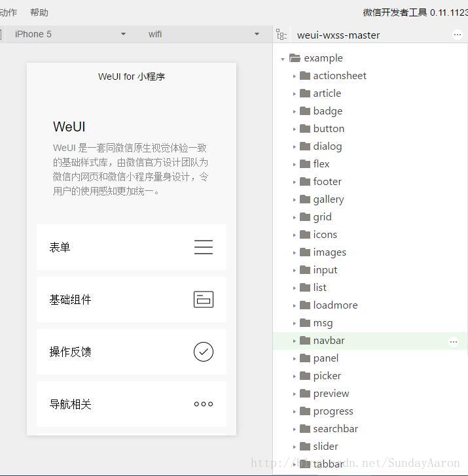This screenshot has width=468, height=476.
Task: Click the input folder icon
Action: click(305, 269)
